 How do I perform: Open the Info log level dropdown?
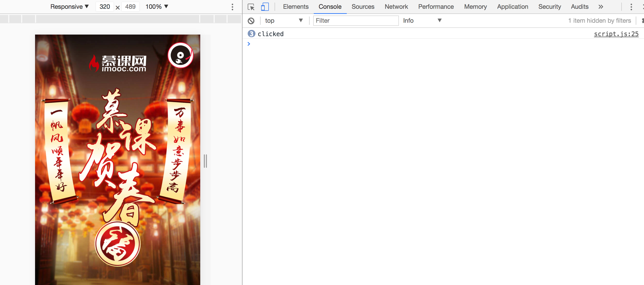(422, 21)
